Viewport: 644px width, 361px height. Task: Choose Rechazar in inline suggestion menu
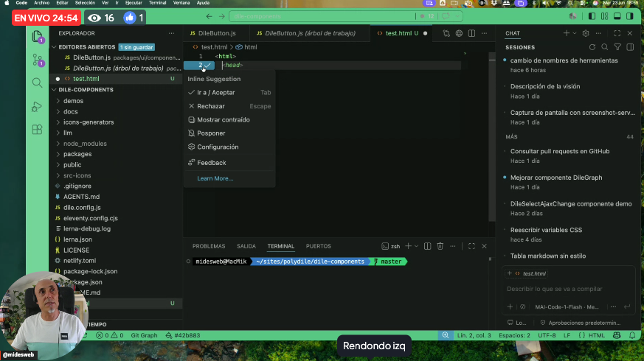[x=229, y=106]
